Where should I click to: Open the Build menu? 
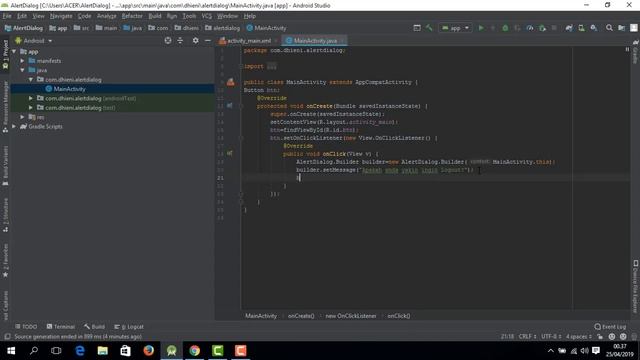155,16
